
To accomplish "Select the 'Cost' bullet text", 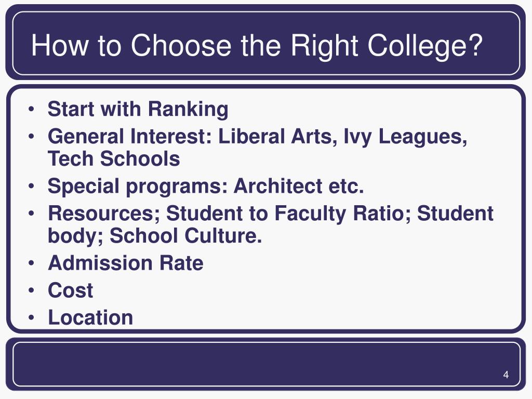I will point(70,290).
